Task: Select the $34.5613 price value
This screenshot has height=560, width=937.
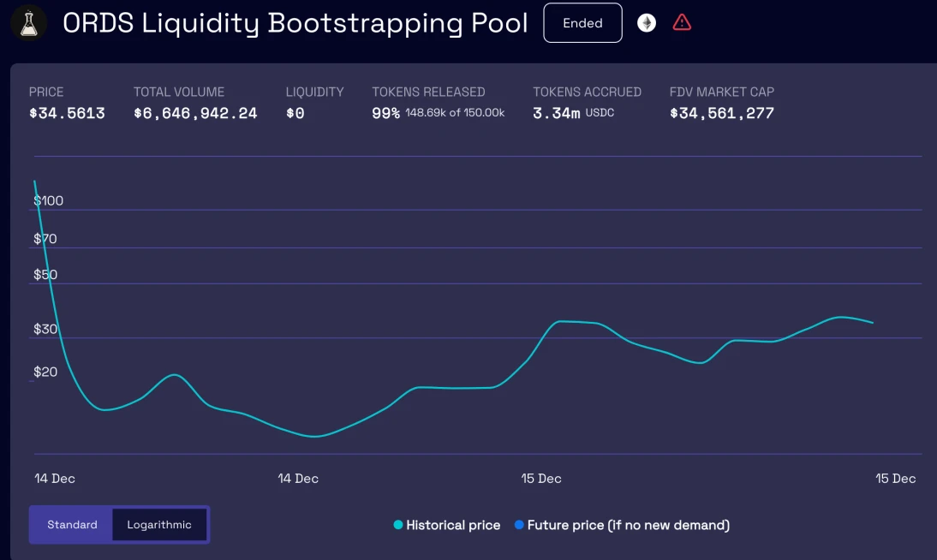Action: click(67, 113)
